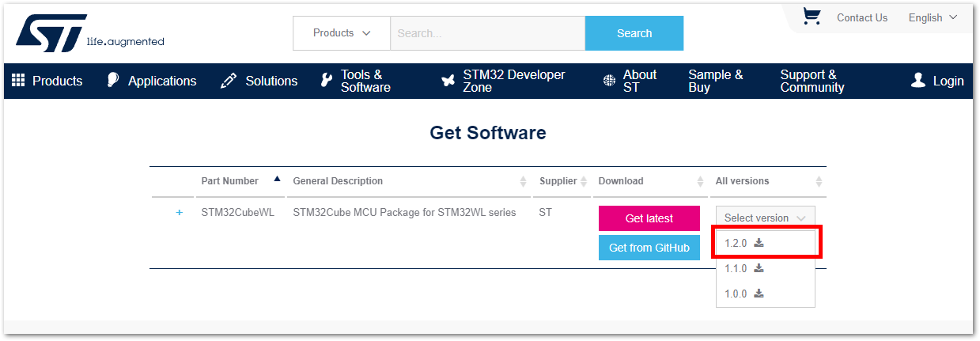Open the Products search category dropdown
The image size is (980, 341).
(342, 33)
